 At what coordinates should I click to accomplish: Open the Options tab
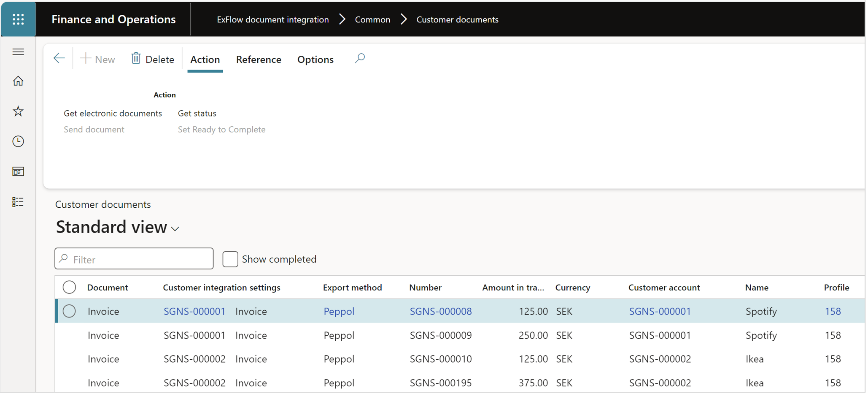(x=315, y=60)
